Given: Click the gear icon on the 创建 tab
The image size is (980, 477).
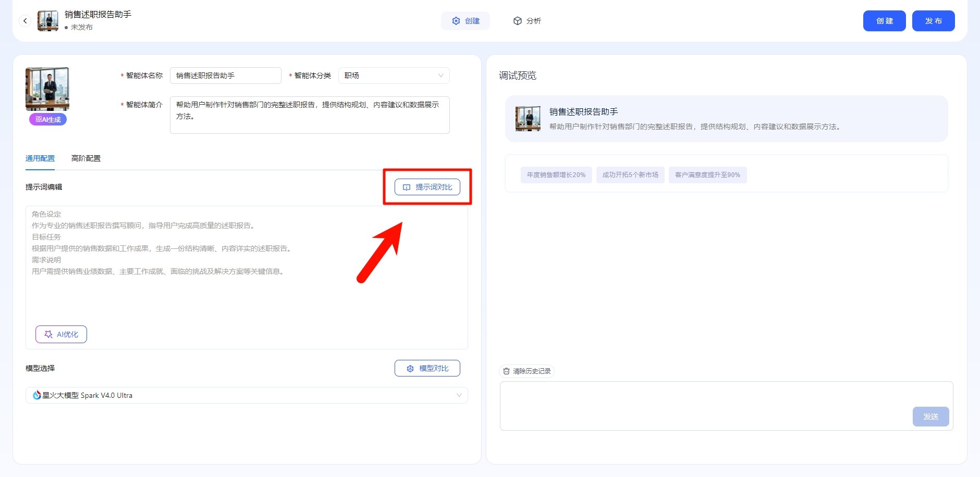Looking at the screenshot, I should (455, 21).
